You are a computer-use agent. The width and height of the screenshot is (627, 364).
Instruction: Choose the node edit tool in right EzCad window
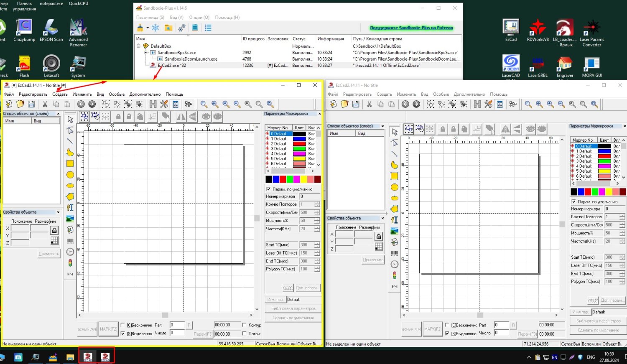395,143
